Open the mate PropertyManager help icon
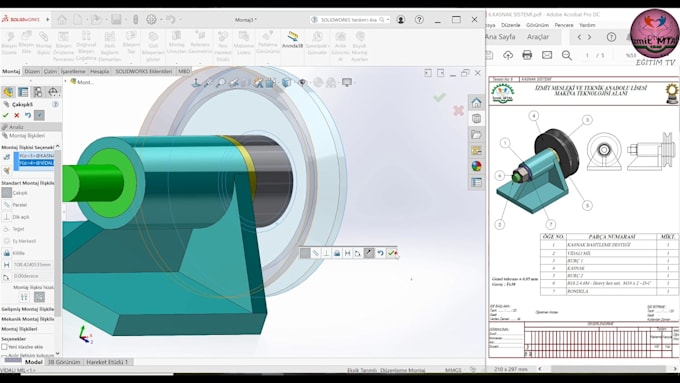 point(56,104)
